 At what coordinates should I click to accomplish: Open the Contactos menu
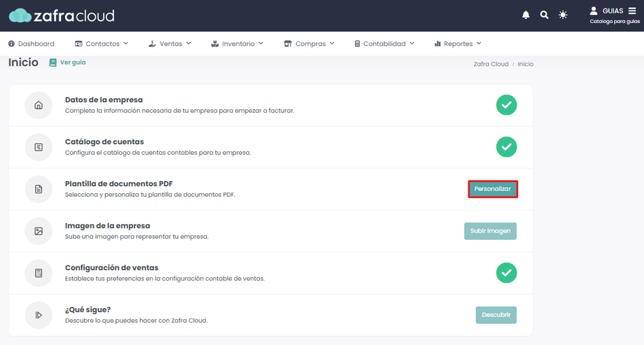[101, 43]
